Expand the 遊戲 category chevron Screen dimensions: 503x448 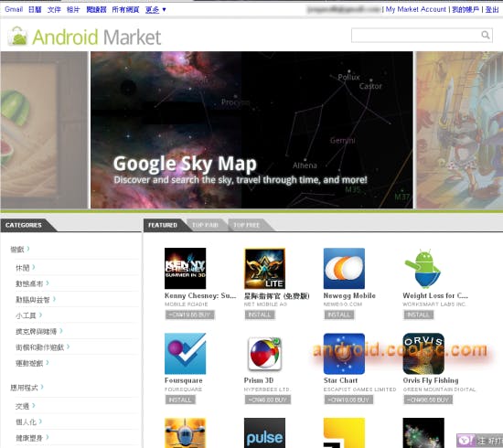(x=28, y=248)
